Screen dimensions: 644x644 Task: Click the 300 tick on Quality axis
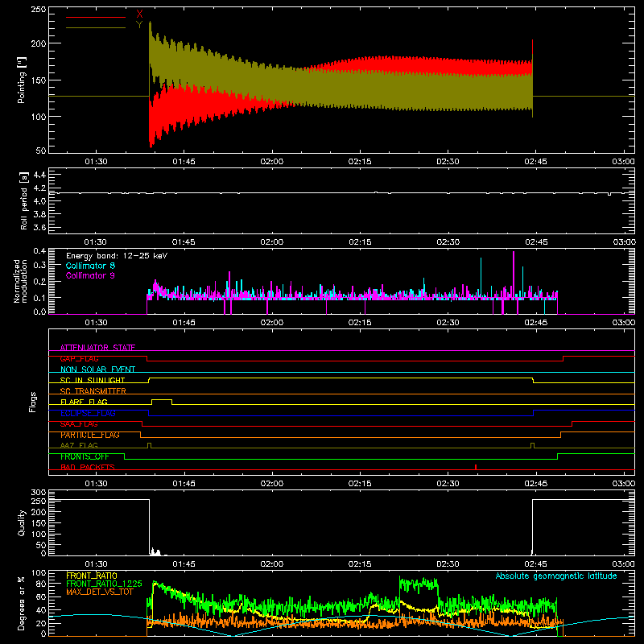point(39,492)
